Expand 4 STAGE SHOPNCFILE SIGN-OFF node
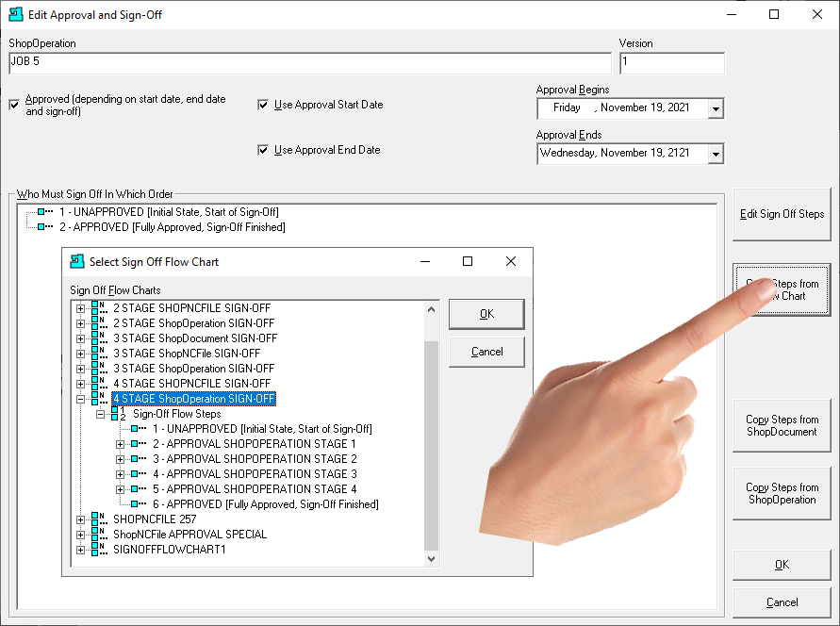The width and height of the screenshot is (840, 626). (x=80, y=384)
